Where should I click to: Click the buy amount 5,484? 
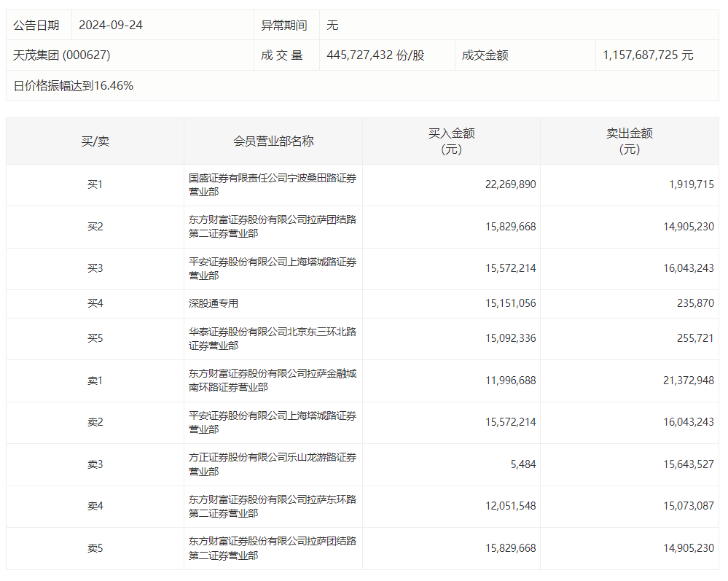point(523,464)
